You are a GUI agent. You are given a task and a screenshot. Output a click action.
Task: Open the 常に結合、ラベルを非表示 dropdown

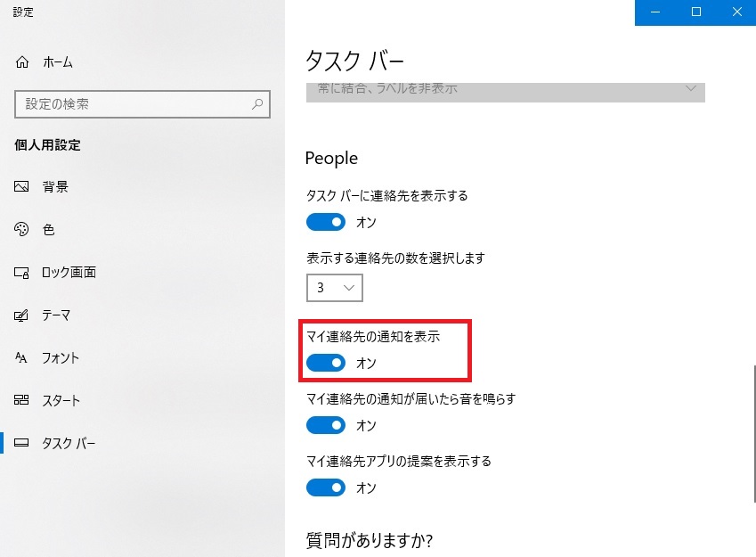point(505,92)
